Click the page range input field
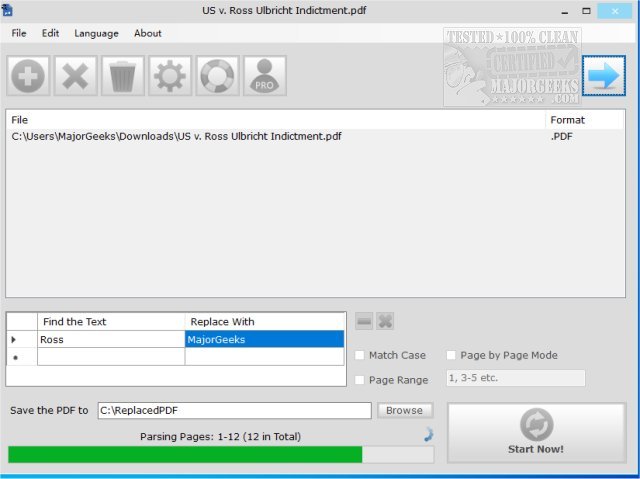640x479 pixels. coord(516,378)
